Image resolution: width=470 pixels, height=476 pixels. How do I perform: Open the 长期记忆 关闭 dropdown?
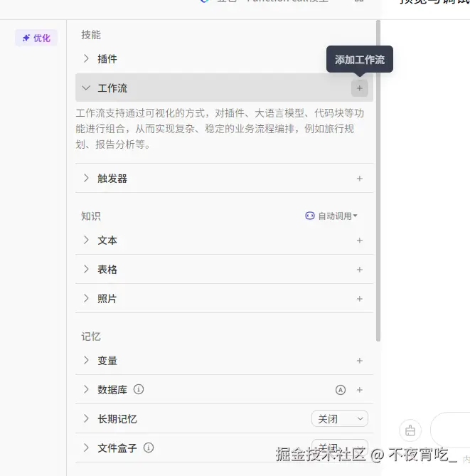coord(340,419)
